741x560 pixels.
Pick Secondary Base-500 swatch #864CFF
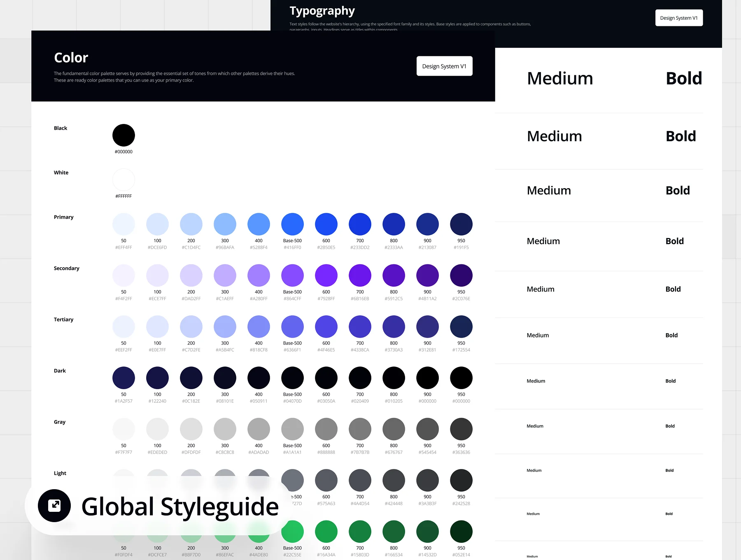click(x=292, y=275)
